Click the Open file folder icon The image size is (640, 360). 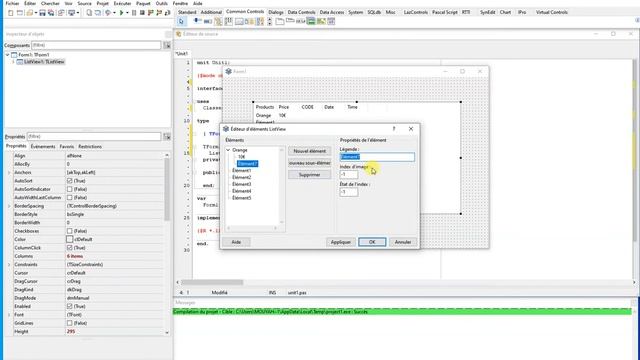click(29, 13)
